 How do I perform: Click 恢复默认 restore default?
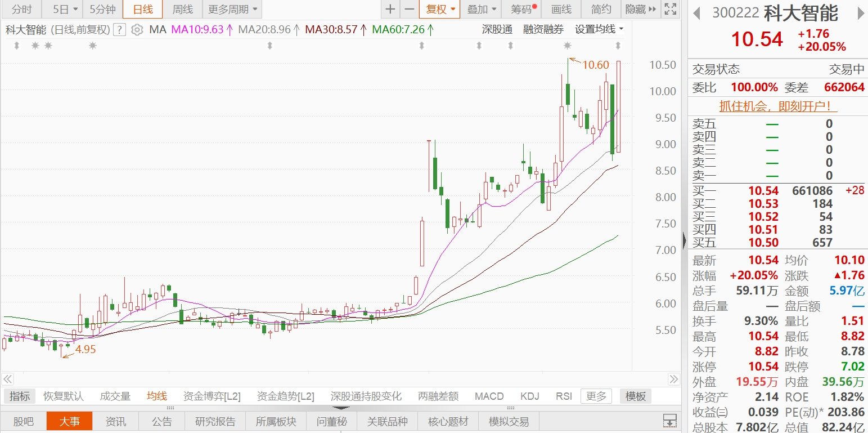coord(64,396)
